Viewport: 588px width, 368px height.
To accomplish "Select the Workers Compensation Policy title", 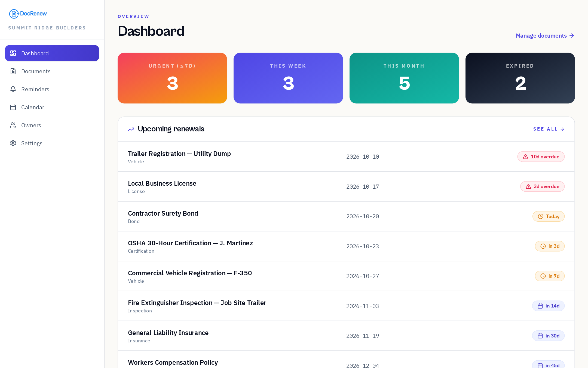I will click(x=173, y=363).
